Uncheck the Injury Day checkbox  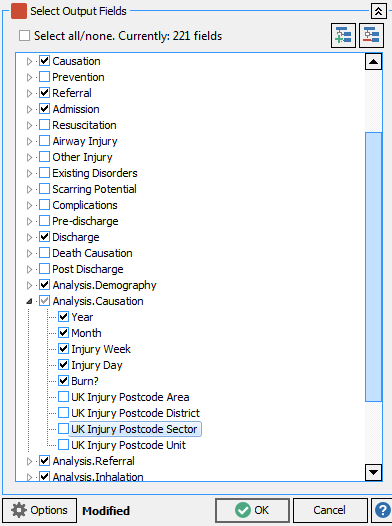63,365
